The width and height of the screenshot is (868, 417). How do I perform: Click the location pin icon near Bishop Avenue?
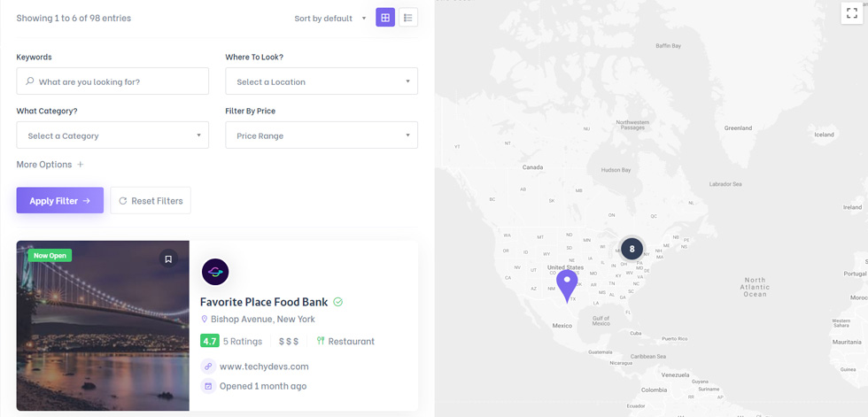(x=205, y=319)
